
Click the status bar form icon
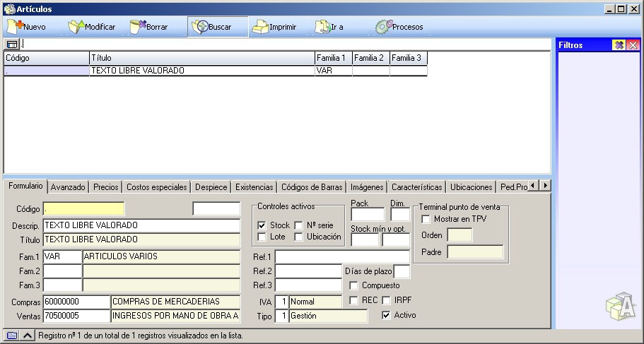pyautogui.click(x=12, y=336)
